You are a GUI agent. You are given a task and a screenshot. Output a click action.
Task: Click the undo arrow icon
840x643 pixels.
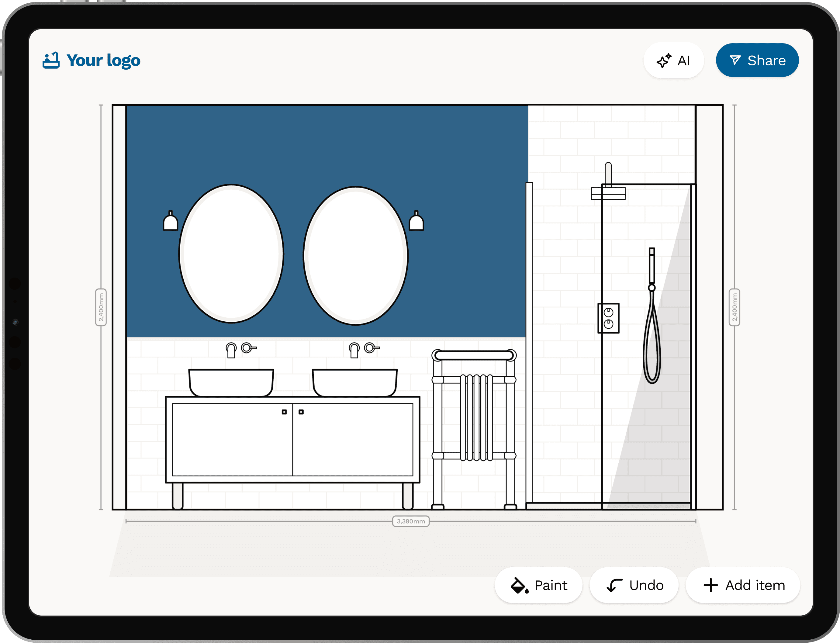point(615,585)
